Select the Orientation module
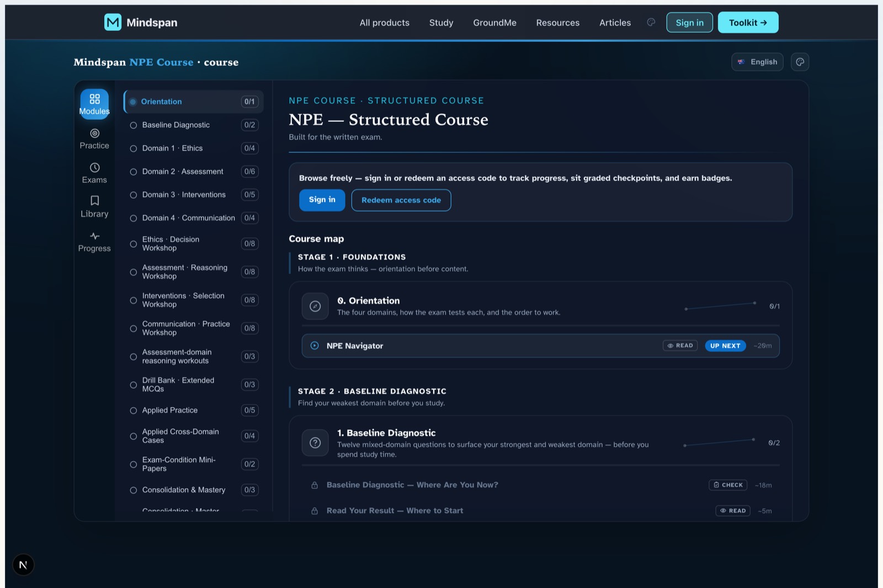Screen dimensions: 883x588 [x=193, y=101]
